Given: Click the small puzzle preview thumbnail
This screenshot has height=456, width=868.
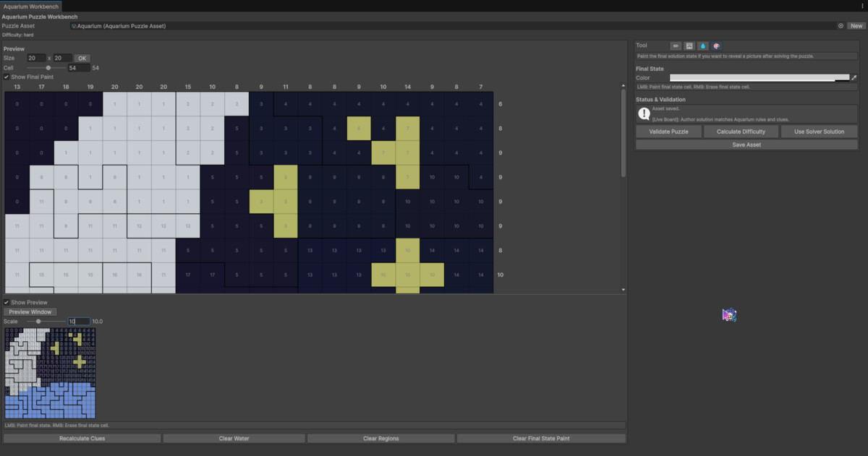Looking at the screenshot, I should (x=50, y=374).
